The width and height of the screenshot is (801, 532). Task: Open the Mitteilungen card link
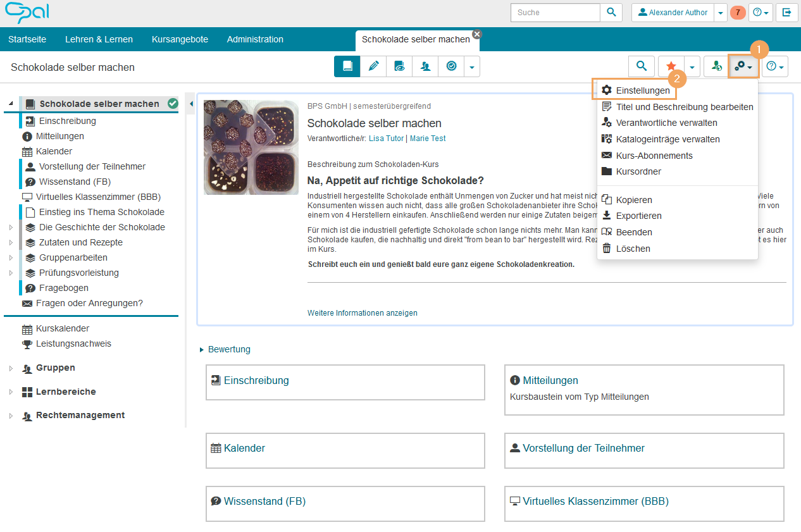(x=550, y=380)
